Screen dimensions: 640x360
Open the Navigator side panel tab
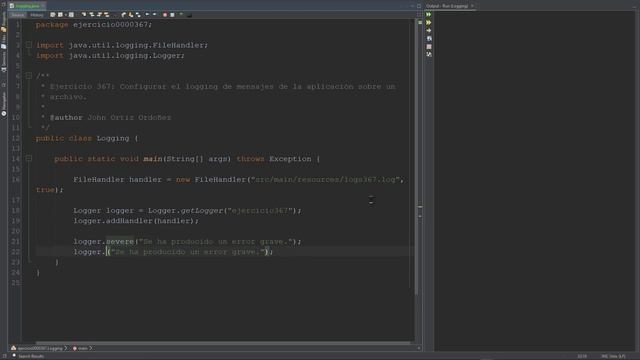pyautogui.click(x=4, y=104)
